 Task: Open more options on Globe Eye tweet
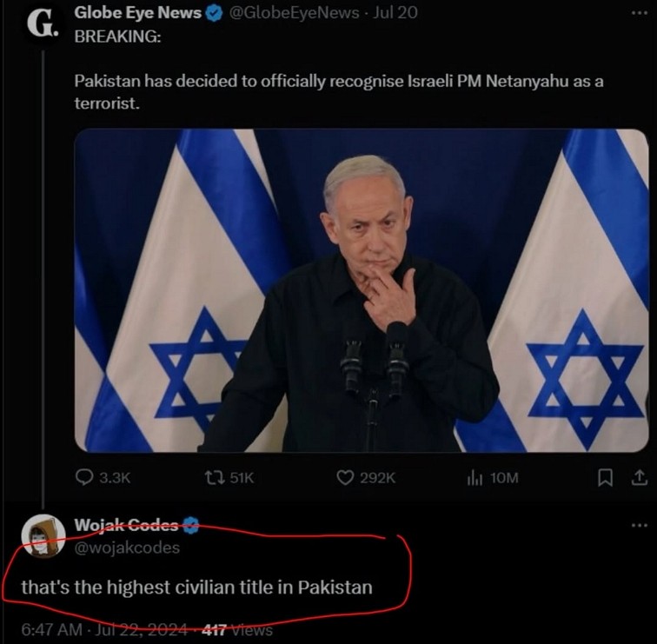[639, 14]
